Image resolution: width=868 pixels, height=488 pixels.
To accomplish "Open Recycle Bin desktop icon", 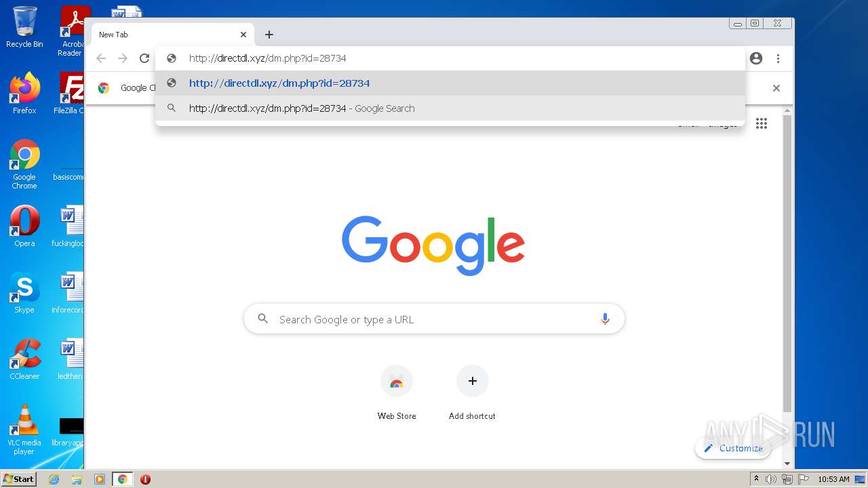I will (x=24, y=27).
